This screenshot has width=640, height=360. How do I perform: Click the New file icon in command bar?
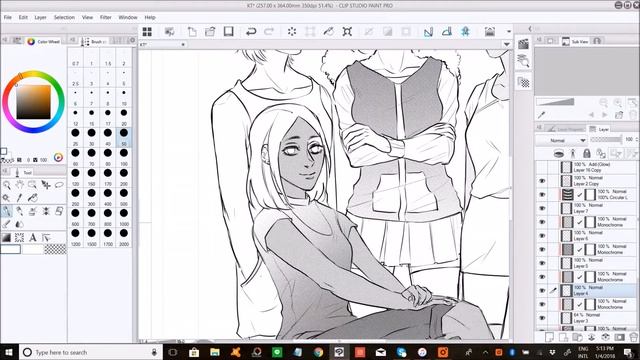pos(192,31)
